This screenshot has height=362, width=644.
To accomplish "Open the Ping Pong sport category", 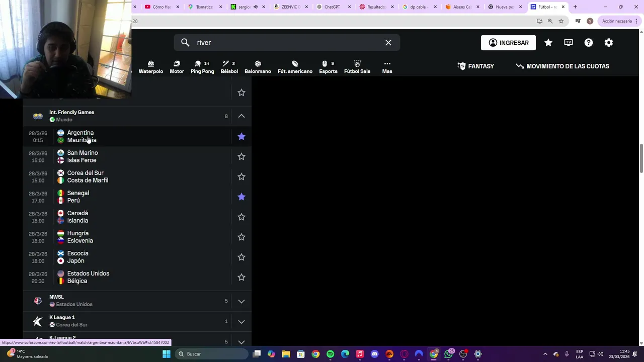I will [202, 67].
